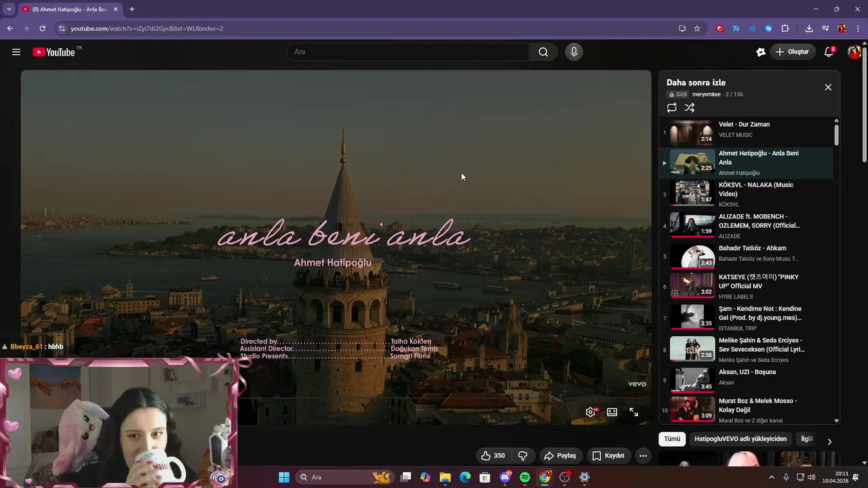
Task: Toggle playlist shuffle
Action: tap(690, 108)
